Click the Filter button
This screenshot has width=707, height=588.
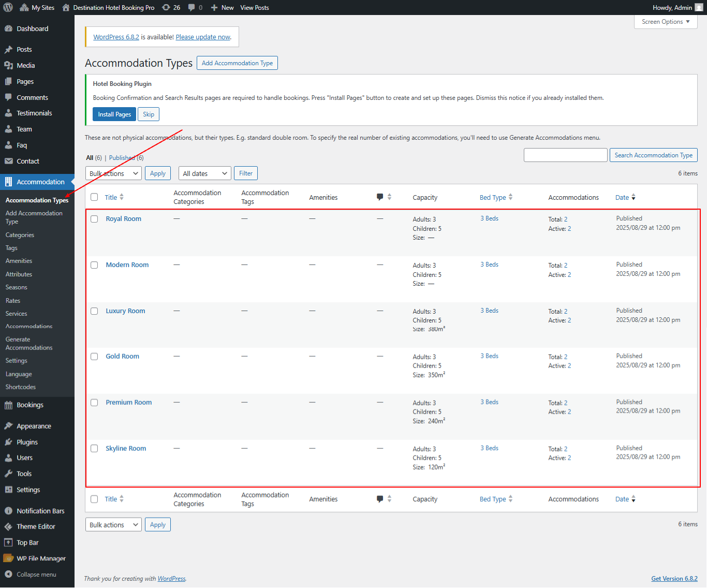(x=246, y=173)
